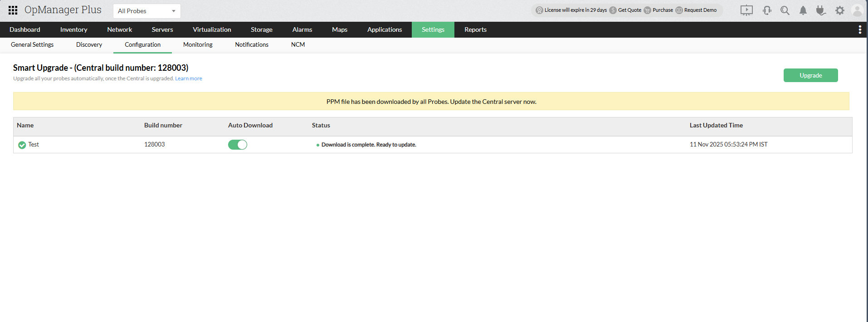Click the Purchase cart icon
The width and height of the screenshot is (868, 322).
tap(647, 10)
